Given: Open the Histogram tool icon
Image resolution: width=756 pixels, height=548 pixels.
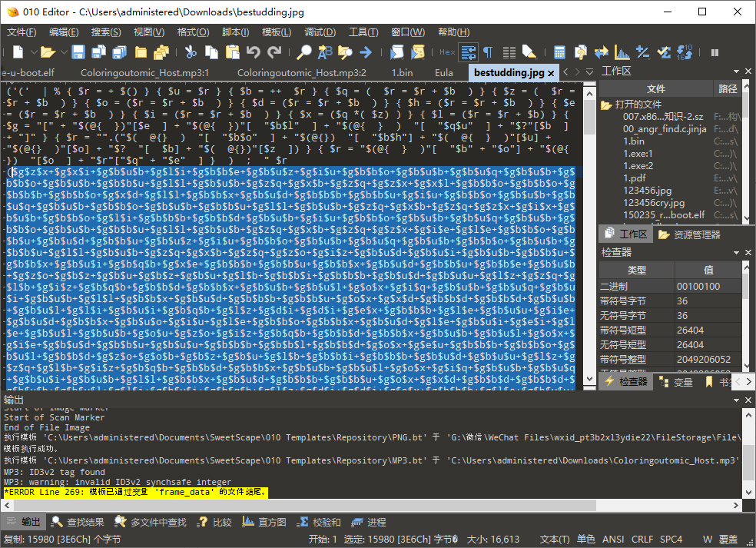Looking at the screenshot, I should (622, 52).
